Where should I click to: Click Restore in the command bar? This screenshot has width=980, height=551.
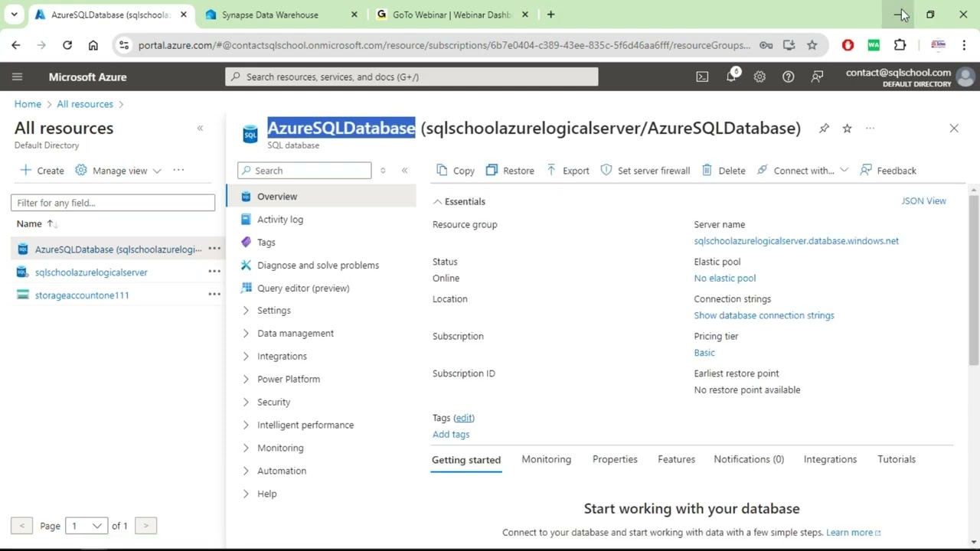pos(510,171)
